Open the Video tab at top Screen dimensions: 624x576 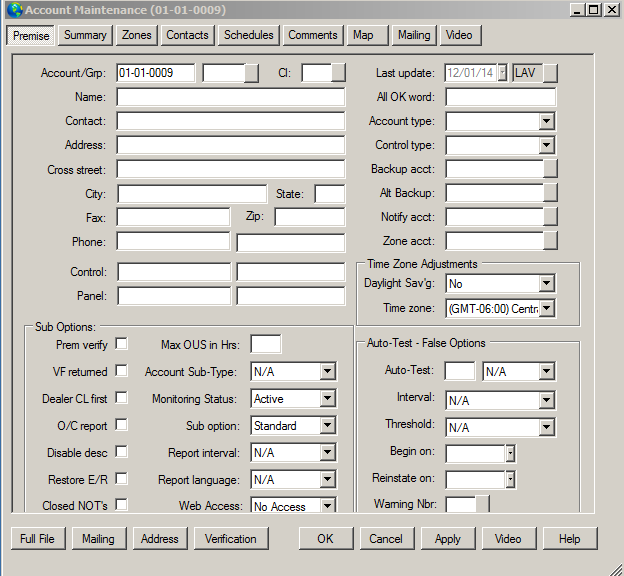coord(460,35)
